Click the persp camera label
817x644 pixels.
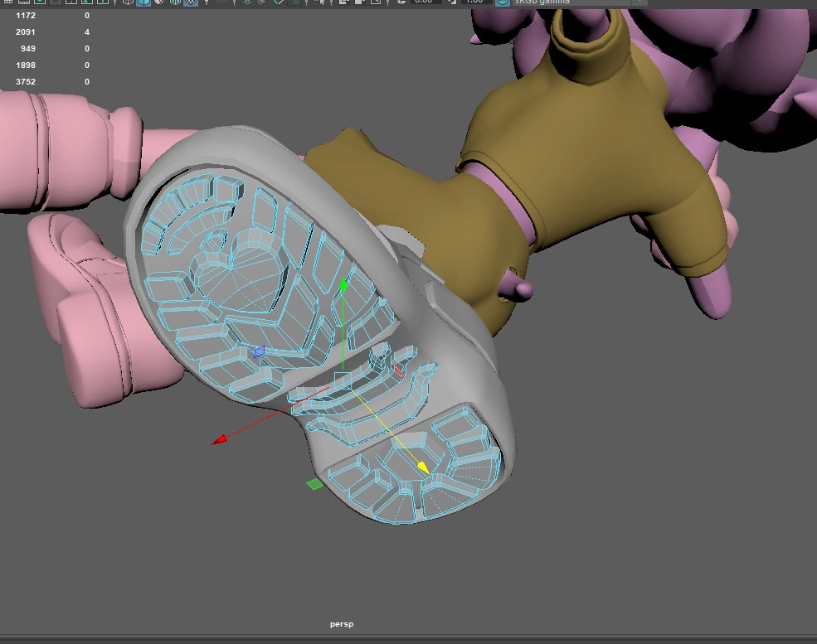(342, 624)
